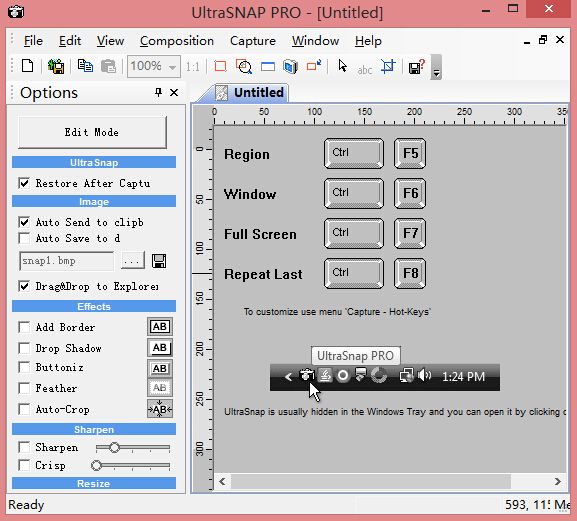Open the Capture menu

pyautogui.click(x=253, y=41)
